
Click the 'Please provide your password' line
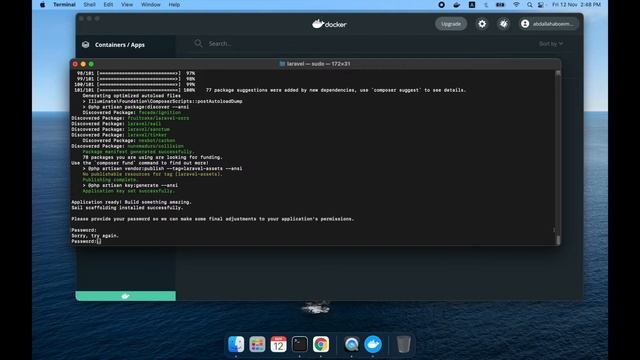213,219
